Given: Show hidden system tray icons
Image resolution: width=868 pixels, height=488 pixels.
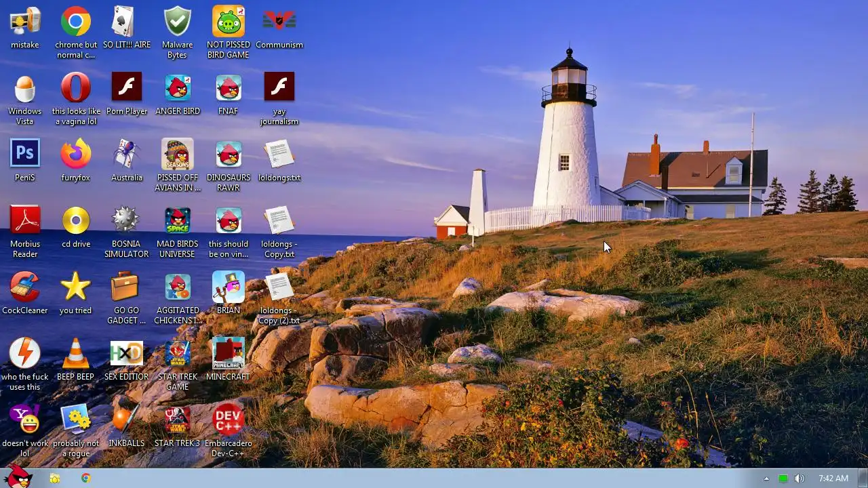Looking at the screenshot, I should 766,479.
